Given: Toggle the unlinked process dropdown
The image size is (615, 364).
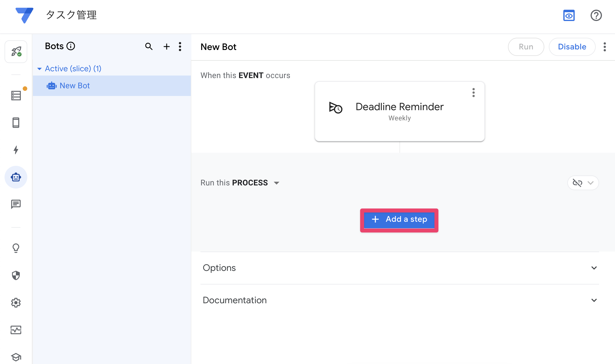Looking at the screenshot, I should coord(583,183).
